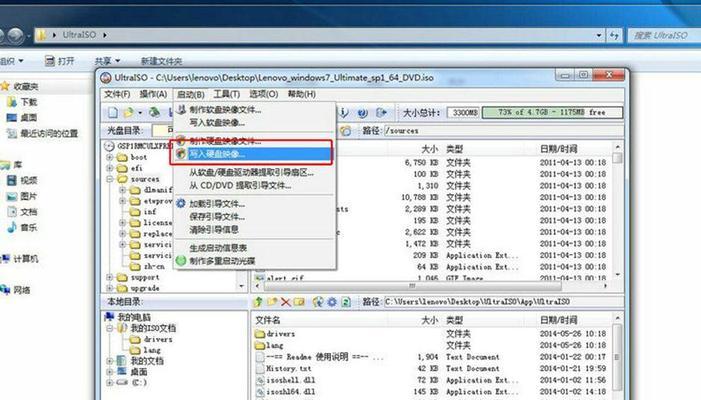Viewport: 701px width, 400px height.
Task: Click the GSP1RMCULXFRE disc root node
Action: 140,146
